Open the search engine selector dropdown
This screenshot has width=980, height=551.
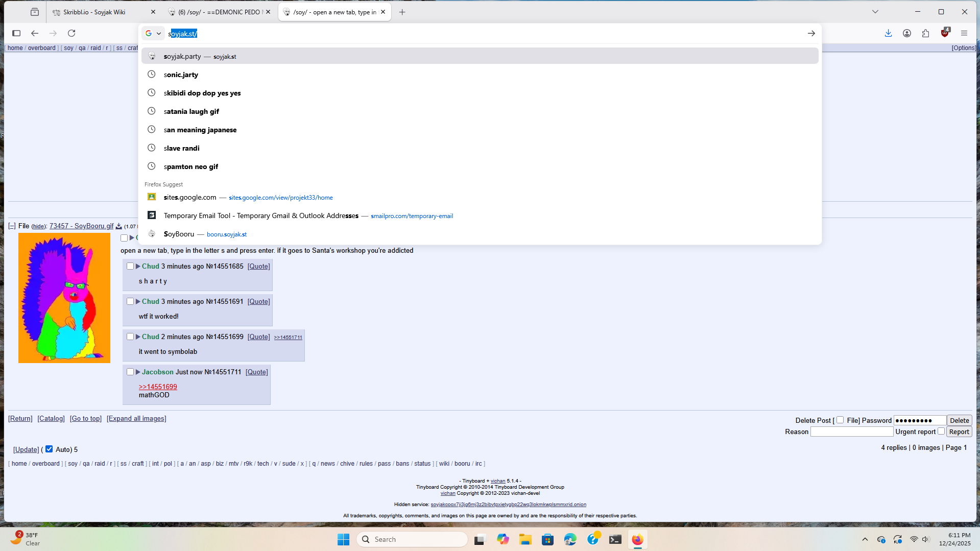tap(153, 33)
